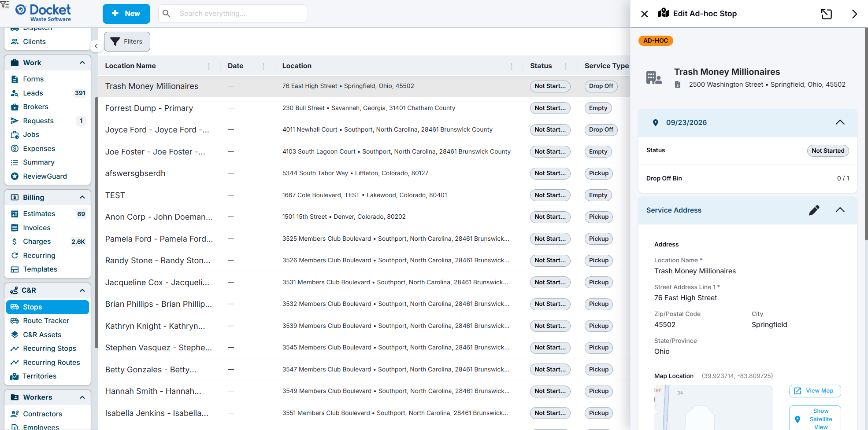Click the Location Name column options icon
The image size is (868, 430).
(x=209, y=66)
